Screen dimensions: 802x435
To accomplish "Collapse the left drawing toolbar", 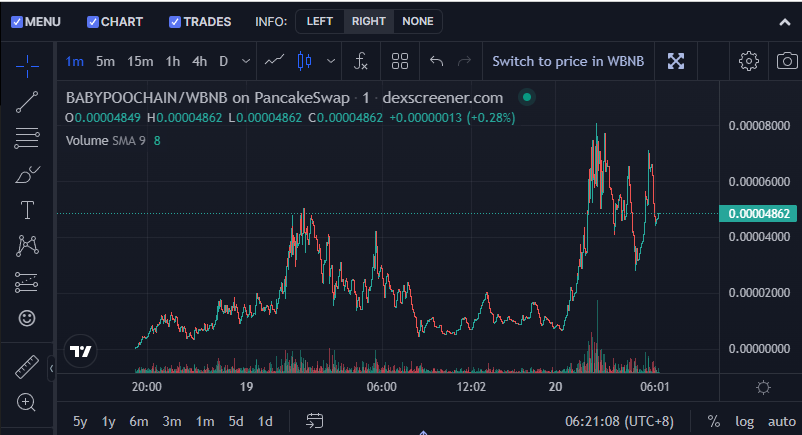I will click(x=51, y=368).
